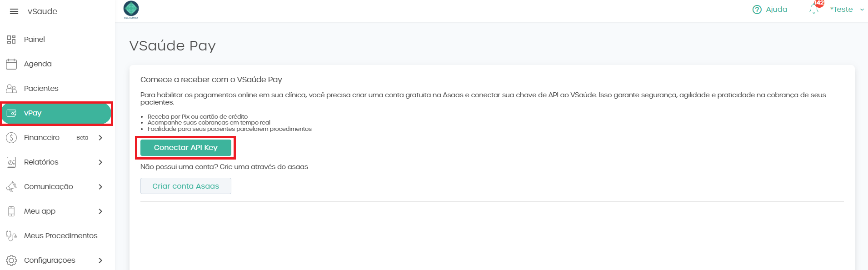This screenshot has width=868, height=270.
Task: Click the Conectar API Key button
Action: pyautogui.click(x=186, y=148)
